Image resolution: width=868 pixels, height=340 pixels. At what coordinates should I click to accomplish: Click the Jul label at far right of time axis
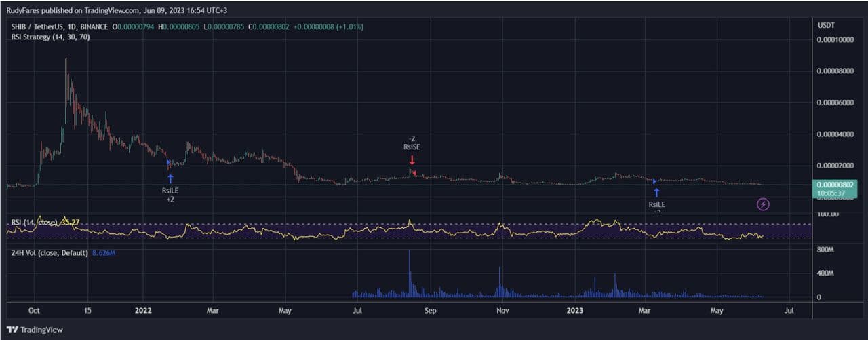tap(789, 310)
